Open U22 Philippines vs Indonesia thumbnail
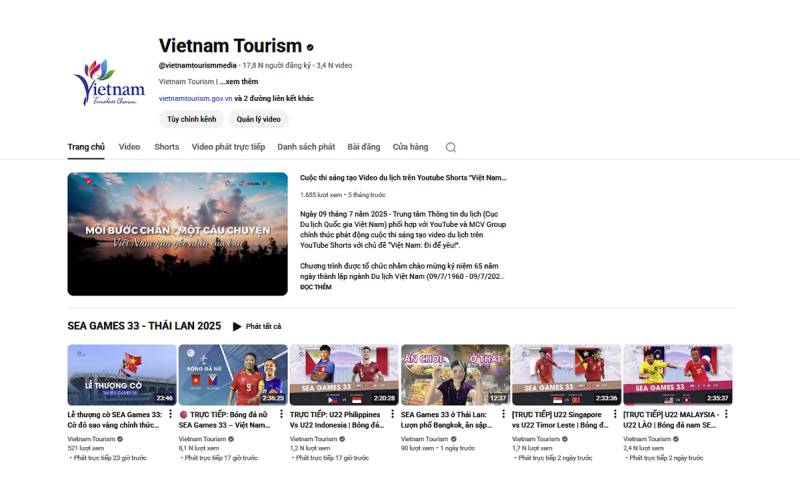The height and width of the screenshot is (500, 800). tap(344, 375)
